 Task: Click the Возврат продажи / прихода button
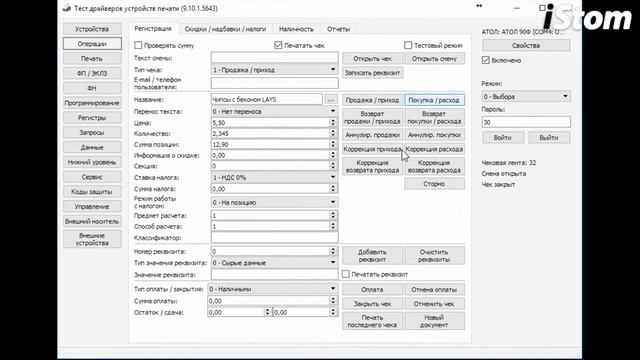pos(372,118)
